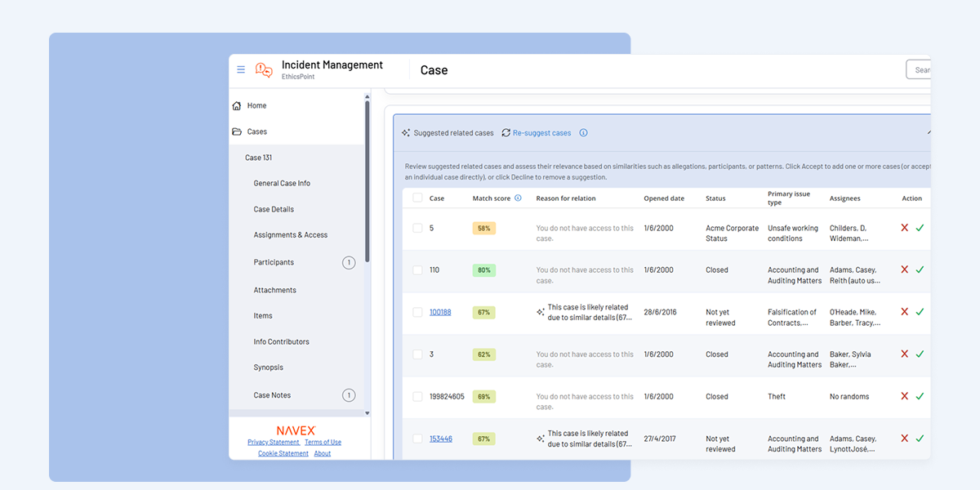
Task: Collapse the Suggested related cases panel
Action: click(x=928, y=132)
